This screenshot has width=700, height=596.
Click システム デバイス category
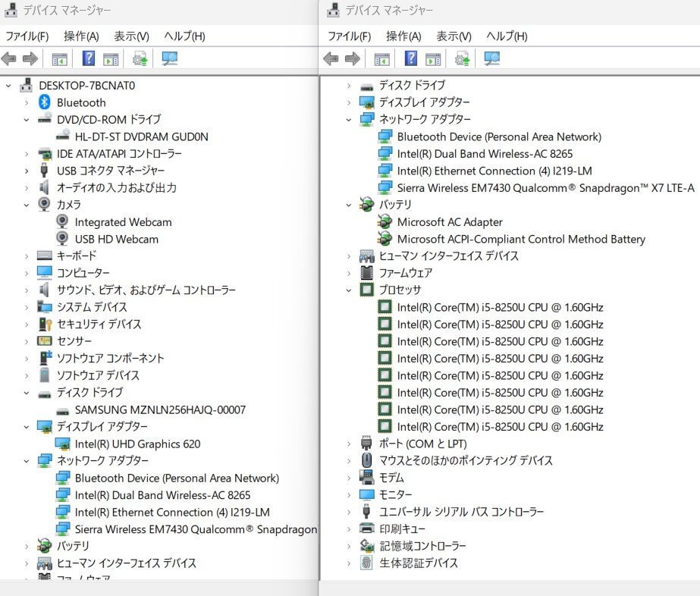click(x=92, y=307)
